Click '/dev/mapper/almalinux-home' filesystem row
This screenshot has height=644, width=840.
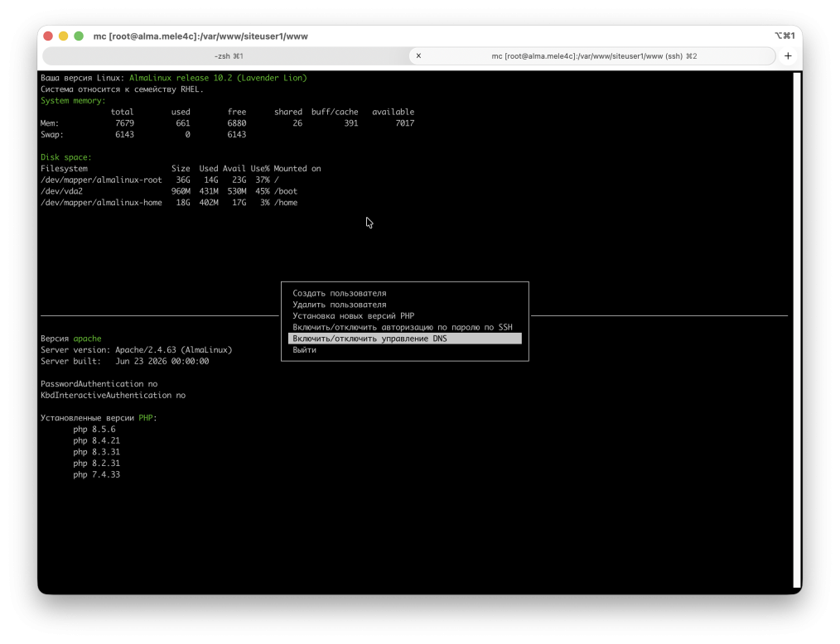tap(169, 202)
